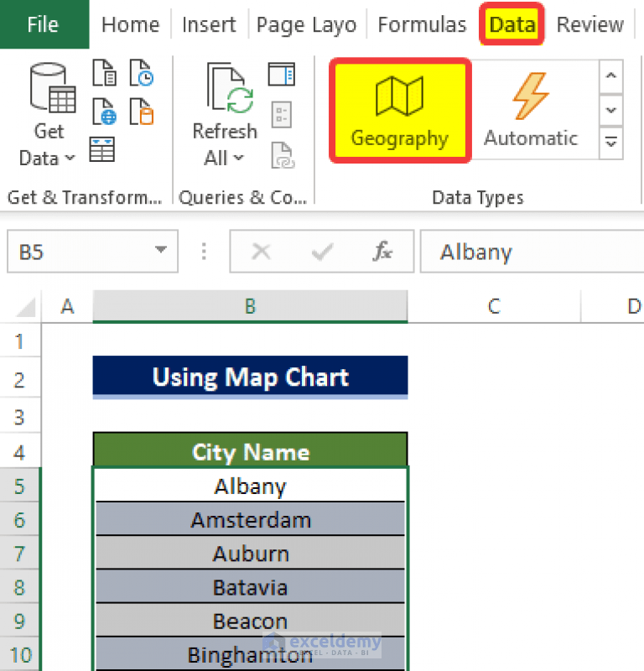Switch to the Data tab
Image resolution: width=644 pixels, height=671 pixels.
click(512, 24)
